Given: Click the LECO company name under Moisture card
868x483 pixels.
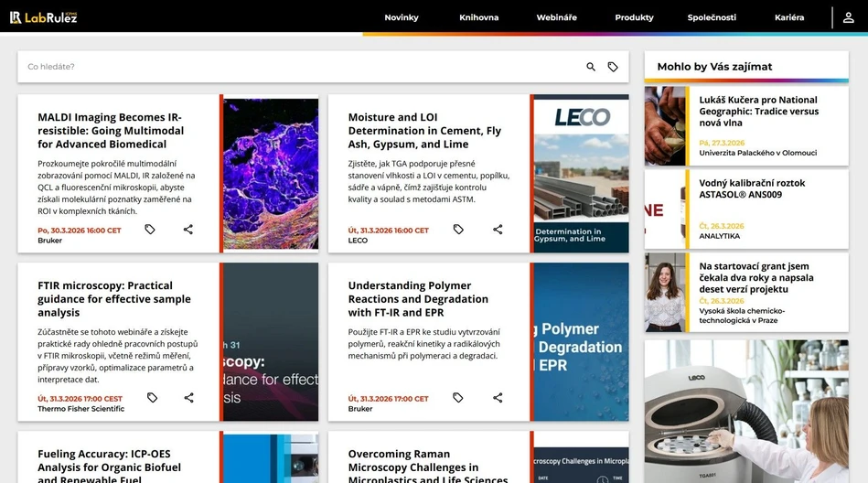Looking at the screenshot, I should coord(358,241).
